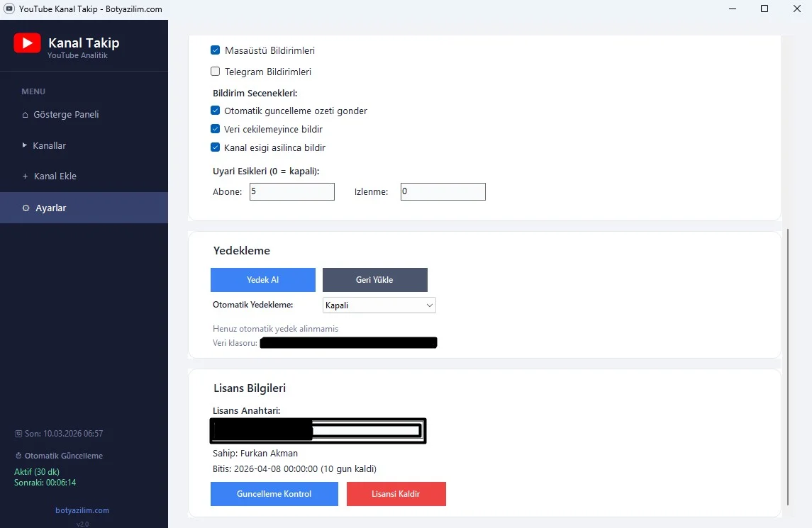
Task: Click 'Henuz otomatik yedek alinmamis' text
Action: point(275,329)
